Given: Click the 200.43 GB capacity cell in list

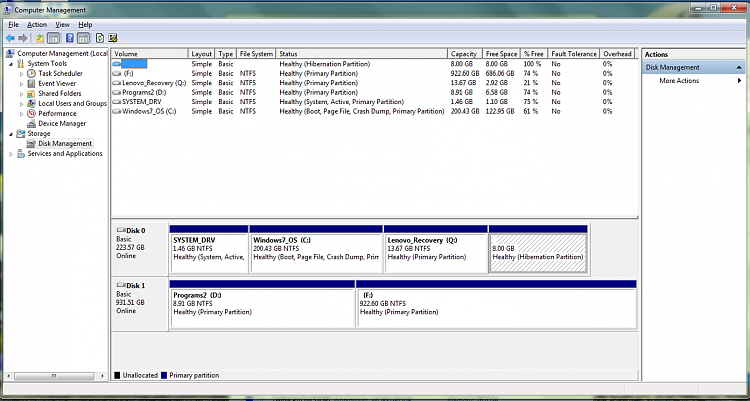Looking at the screenshot, I should 465,111.
